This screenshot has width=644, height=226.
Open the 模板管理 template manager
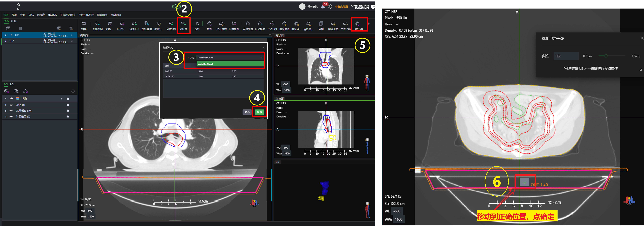tap(146, 26)
